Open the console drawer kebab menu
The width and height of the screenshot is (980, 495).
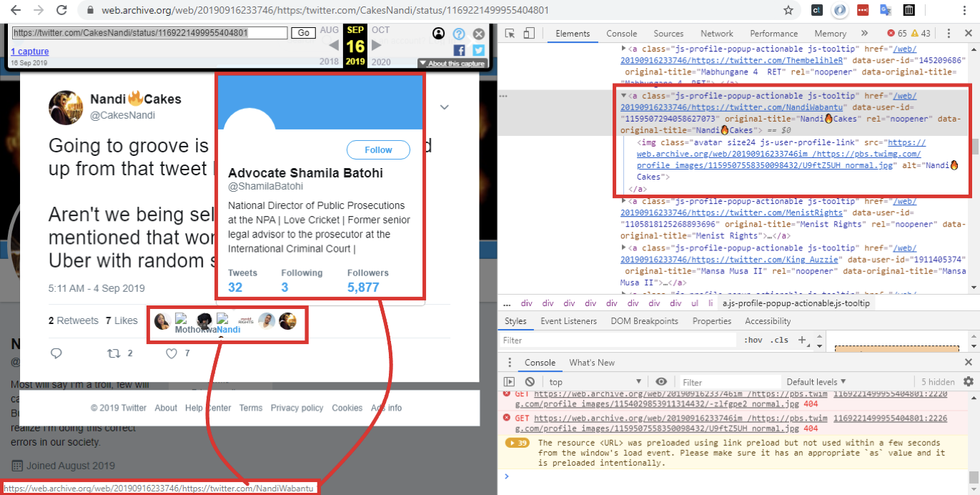click(510, 363)
